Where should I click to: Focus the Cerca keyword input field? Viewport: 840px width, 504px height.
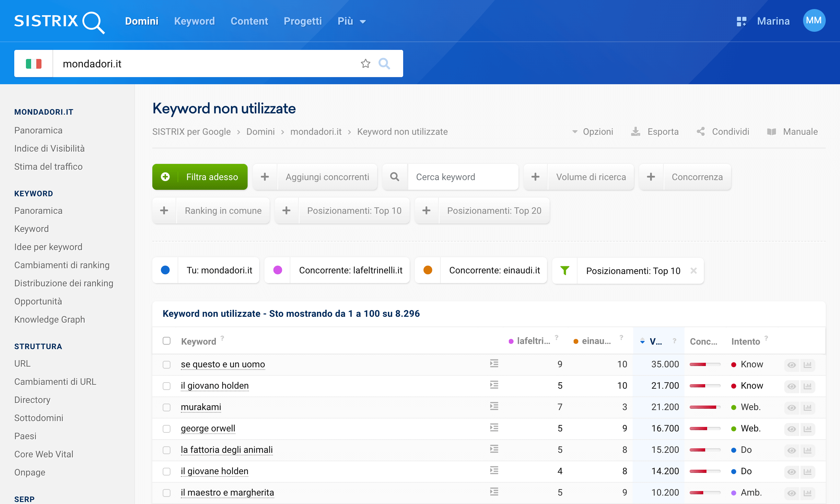coord(463,177)
